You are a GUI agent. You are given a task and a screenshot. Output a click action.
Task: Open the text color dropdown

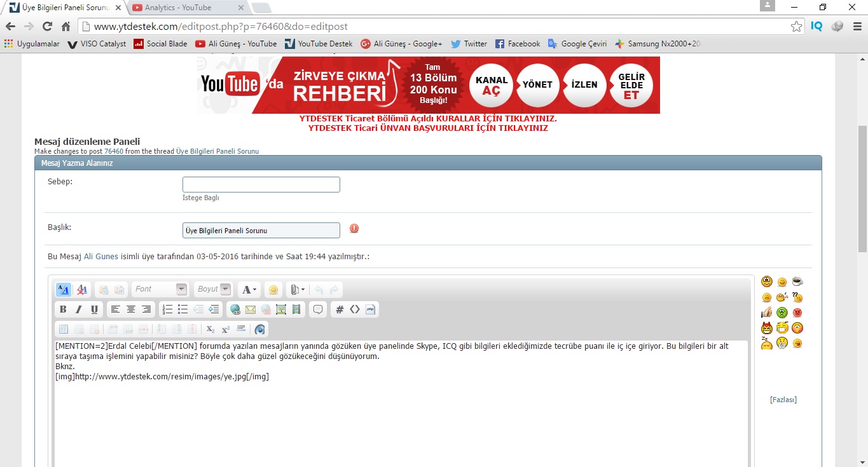(249, 290)
